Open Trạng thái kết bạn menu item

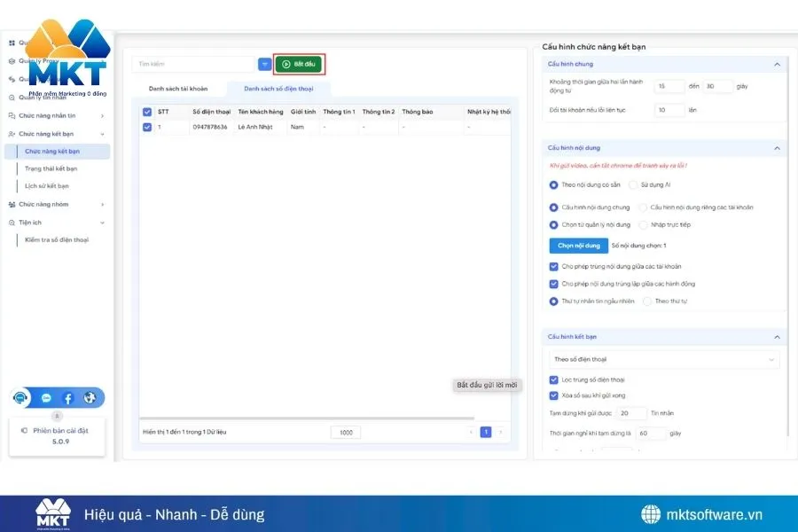[51, 168]
